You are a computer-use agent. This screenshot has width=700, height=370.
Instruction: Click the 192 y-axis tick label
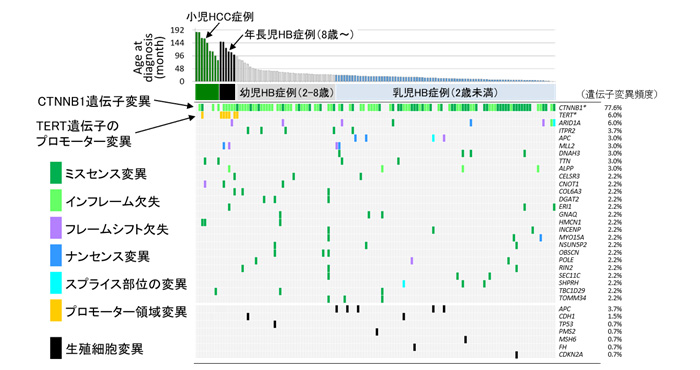coord(177,30)
